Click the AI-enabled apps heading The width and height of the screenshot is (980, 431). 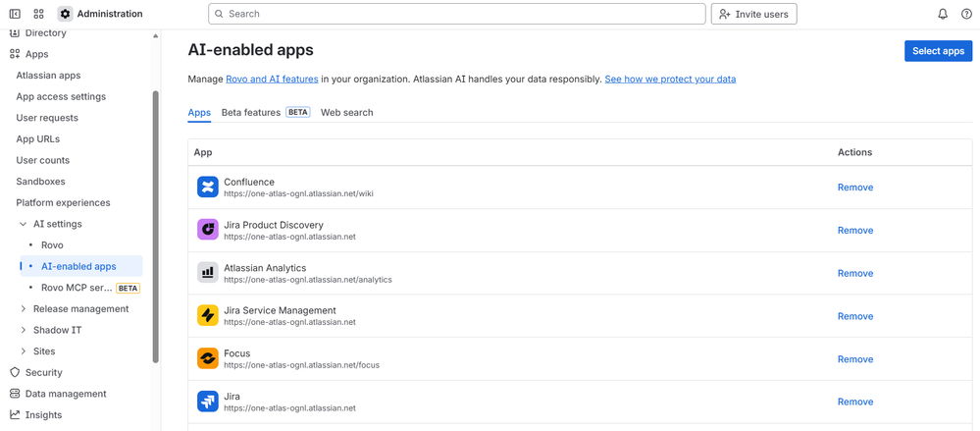(x=250, y=50)
